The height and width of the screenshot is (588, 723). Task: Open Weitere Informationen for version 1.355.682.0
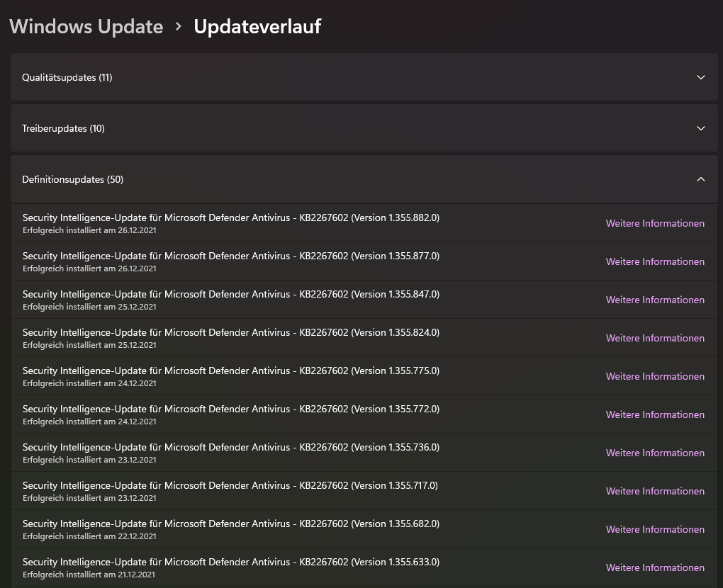pyautogui.click(x=655, y=529)
